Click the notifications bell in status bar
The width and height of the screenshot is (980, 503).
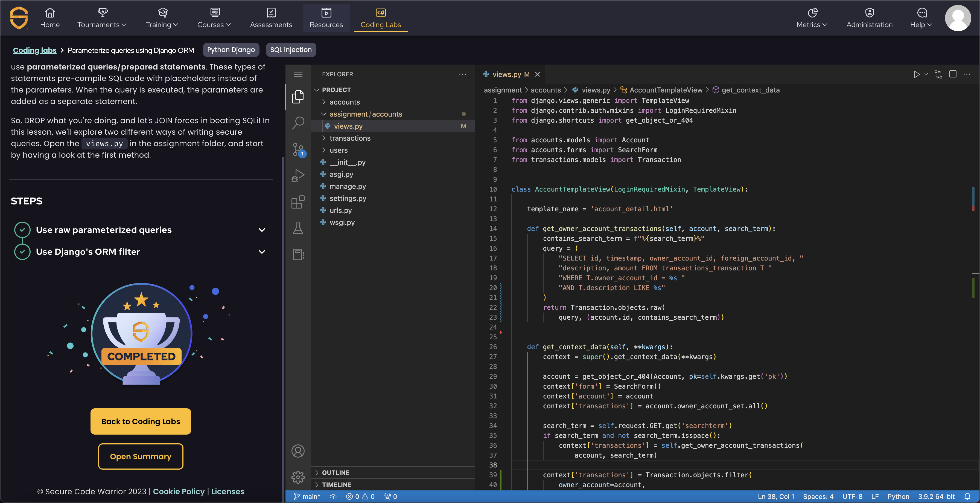[x=967, y=496]
